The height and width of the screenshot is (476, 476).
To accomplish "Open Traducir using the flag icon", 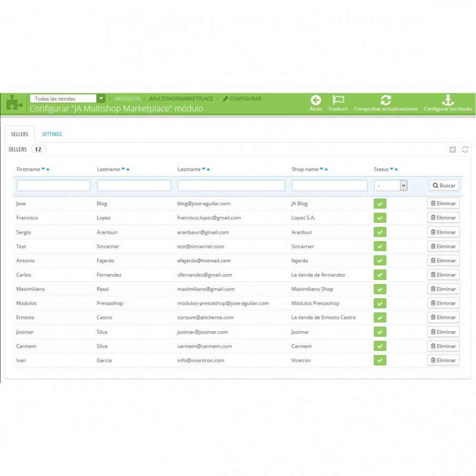I will tap(338, 100).
